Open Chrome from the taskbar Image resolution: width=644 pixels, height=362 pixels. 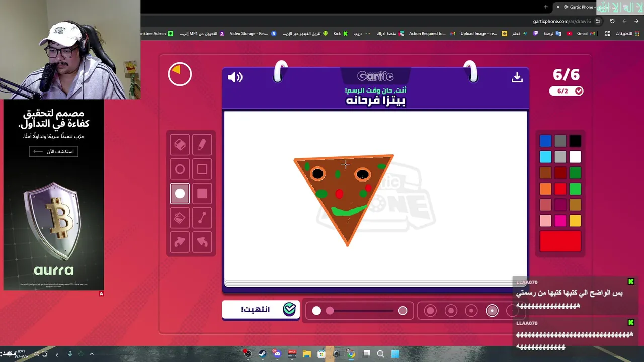pyautogui.click(x=351, y=354)
